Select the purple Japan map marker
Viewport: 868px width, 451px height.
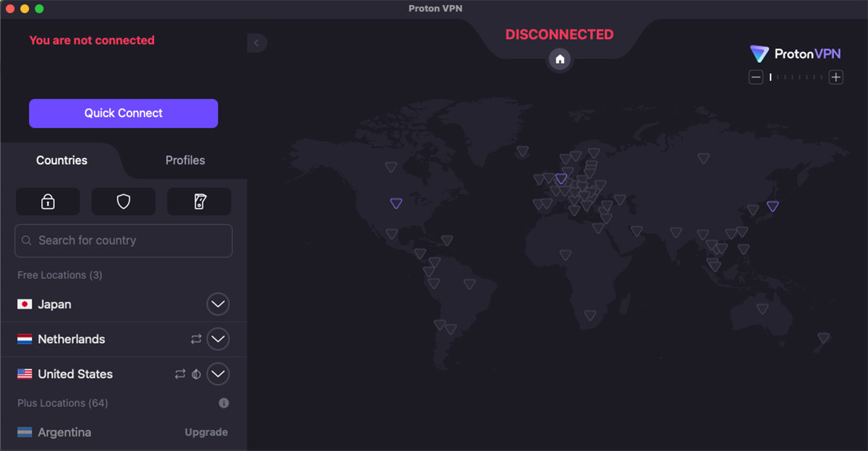tap(773, 206)
